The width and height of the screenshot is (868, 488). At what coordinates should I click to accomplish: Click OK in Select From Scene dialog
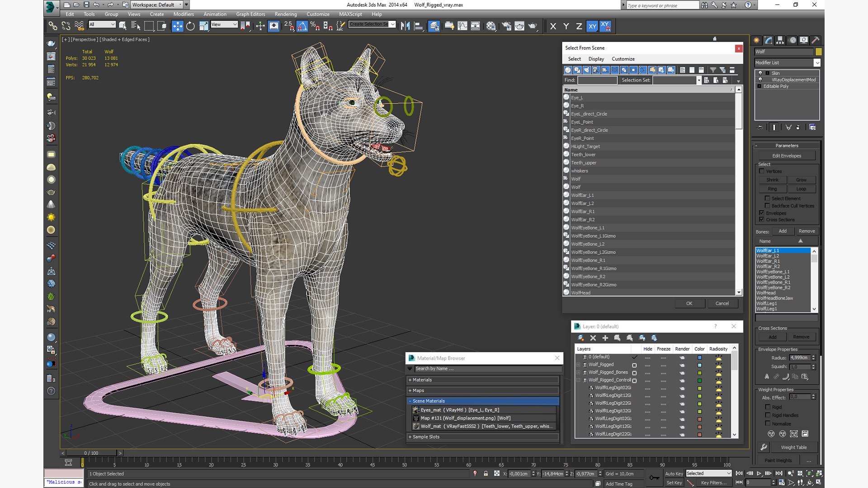[x=689, y=303]
